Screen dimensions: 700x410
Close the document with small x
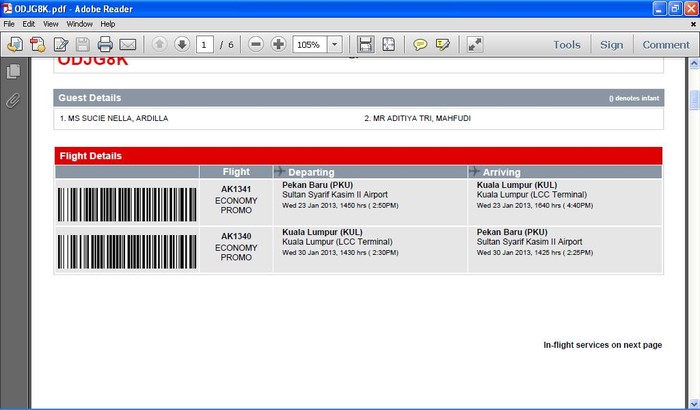coord(693,25)
